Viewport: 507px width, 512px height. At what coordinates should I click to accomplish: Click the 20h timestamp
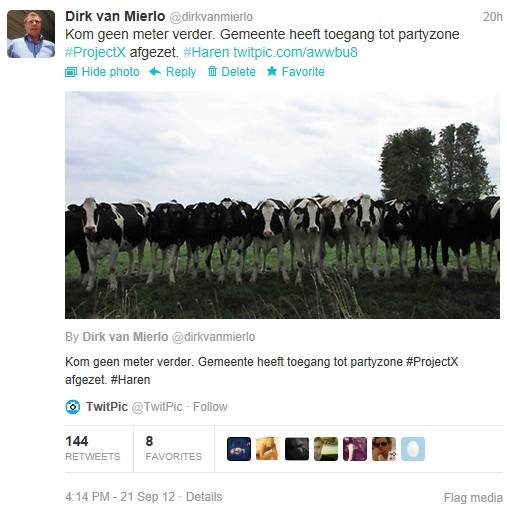coord(493,17)
